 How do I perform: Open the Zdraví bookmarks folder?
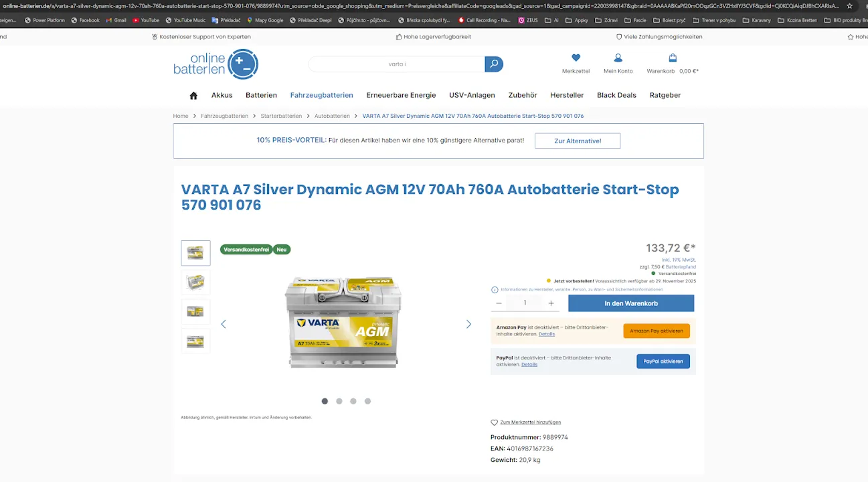point(606,20)
